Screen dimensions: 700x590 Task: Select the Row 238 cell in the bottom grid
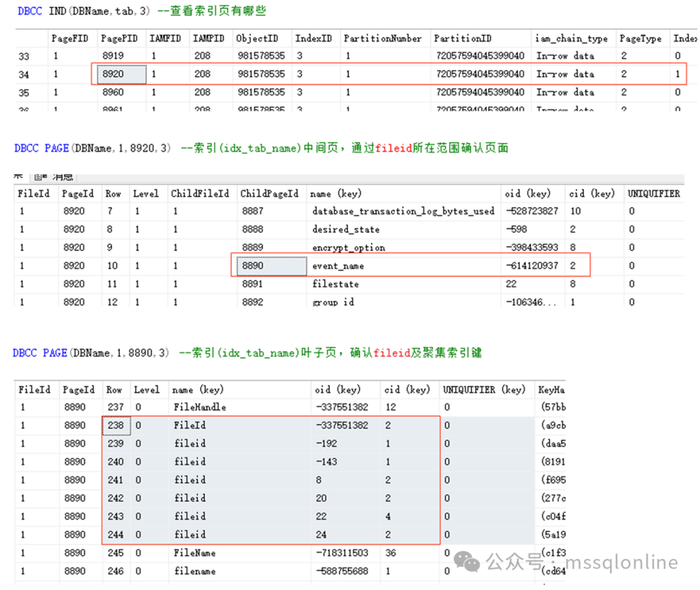click(x=115, y=425)
